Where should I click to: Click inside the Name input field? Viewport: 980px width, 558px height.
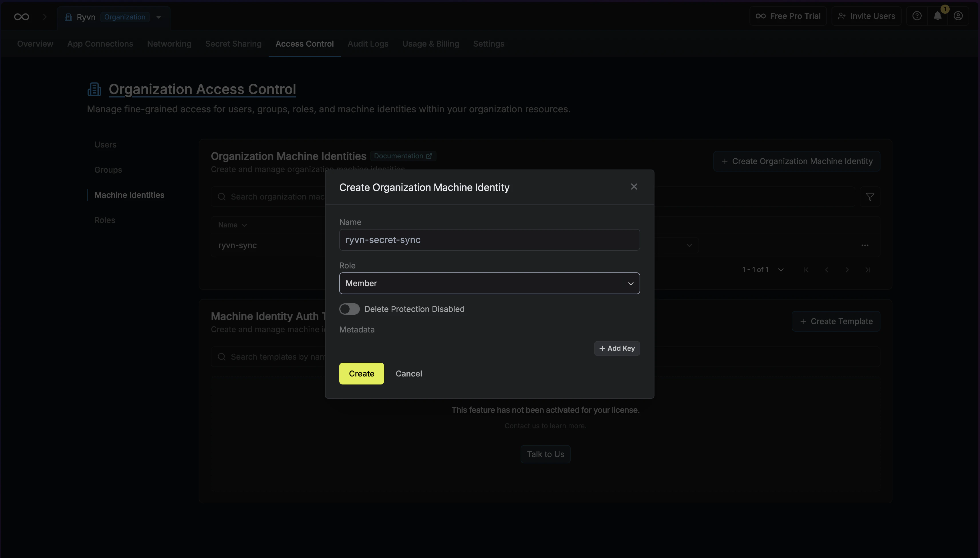(x=489, y=240)
